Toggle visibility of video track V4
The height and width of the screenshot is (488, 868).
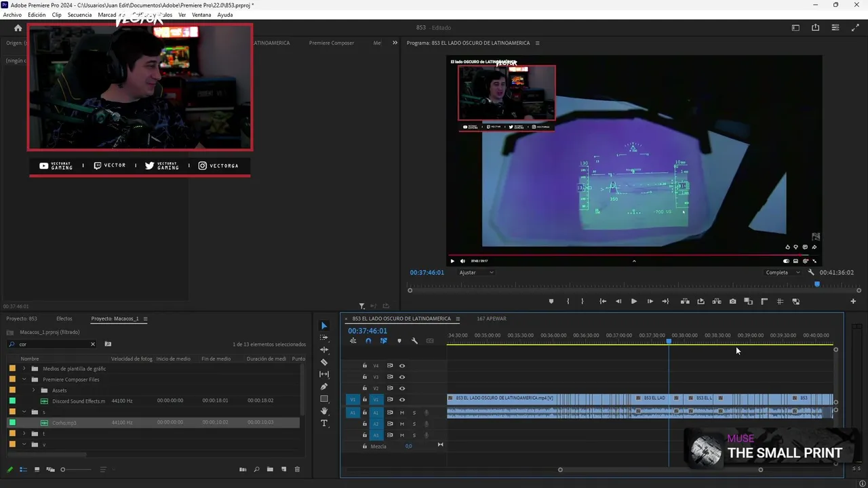point(402,366)
